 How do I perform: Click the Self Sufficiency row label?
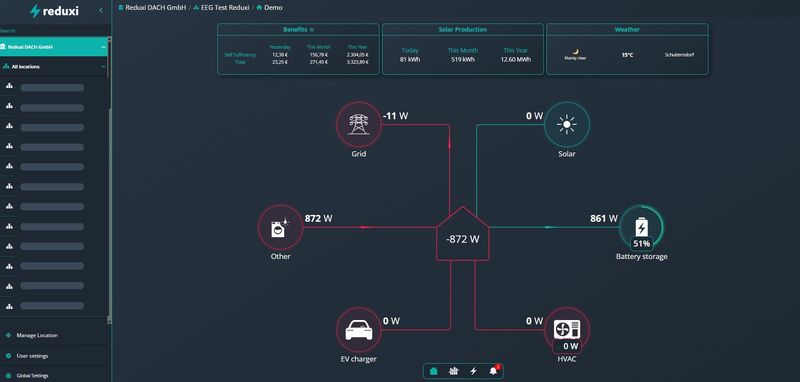[x=240, y=55]
